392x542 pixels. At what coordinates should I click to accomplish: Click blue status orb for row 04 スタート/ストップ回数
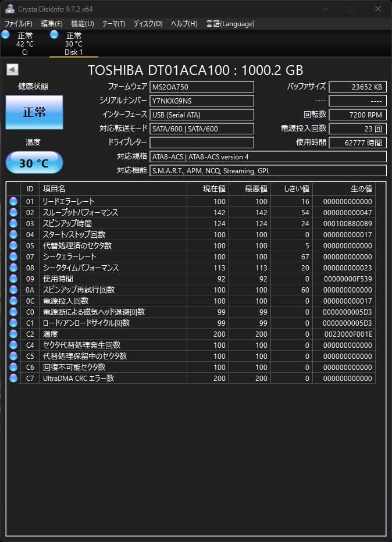(13, 234)
